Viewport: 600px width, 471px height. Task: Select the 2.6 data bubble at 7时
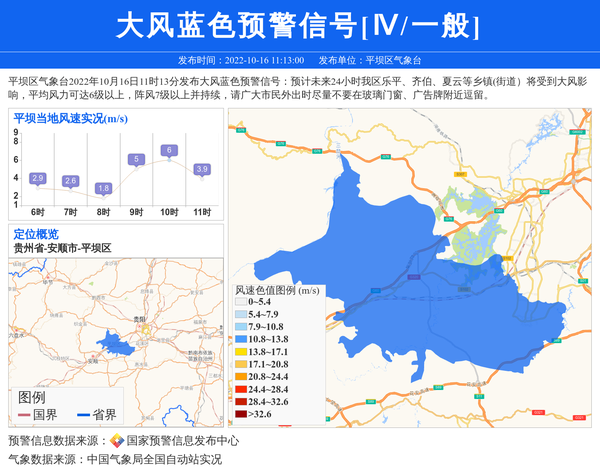pos(70,181)
